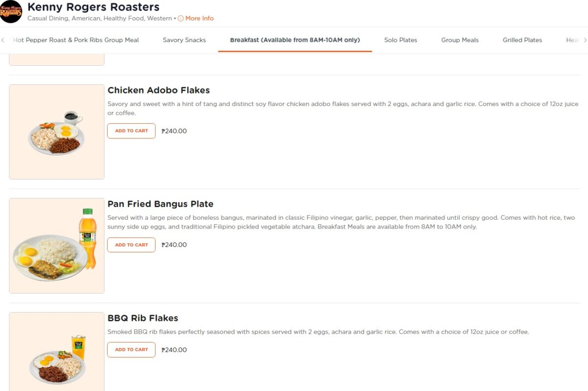The image size is (588, 391).
Task: Click the Chicken Adobo Flakes title
Action: 158,90
